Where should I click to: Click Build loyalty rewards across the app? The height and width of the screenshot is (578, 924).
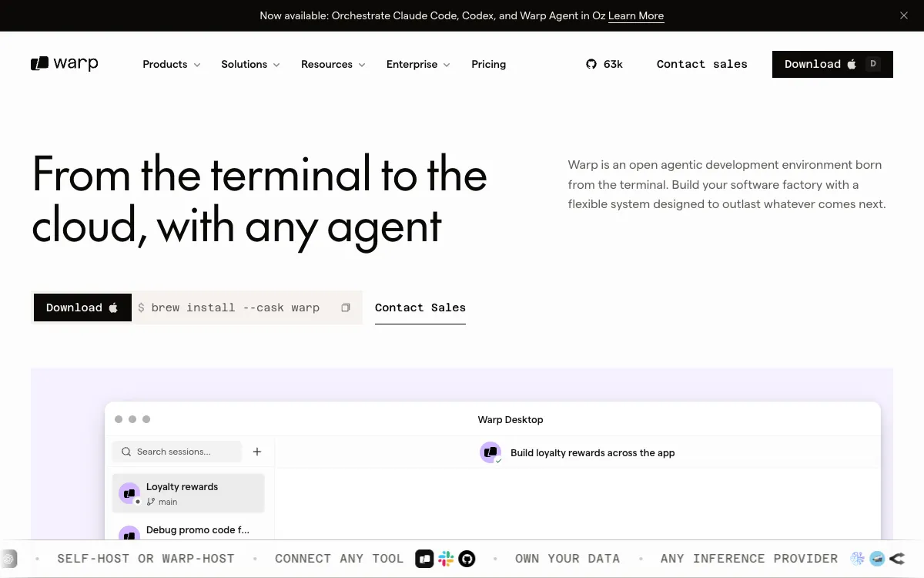(592, 452)
